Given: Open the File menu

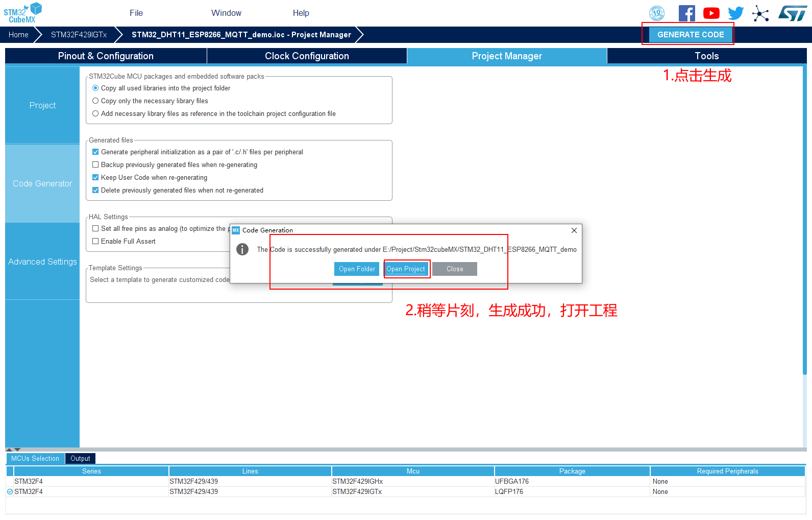Looking at the screenshot, I should click(136, 13).
